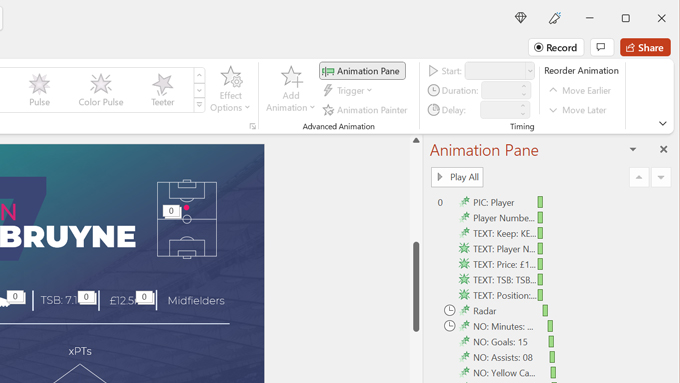
Task: Open the Designer premium diamond icon
Action: pyautogui.click(x=520, y=18)
